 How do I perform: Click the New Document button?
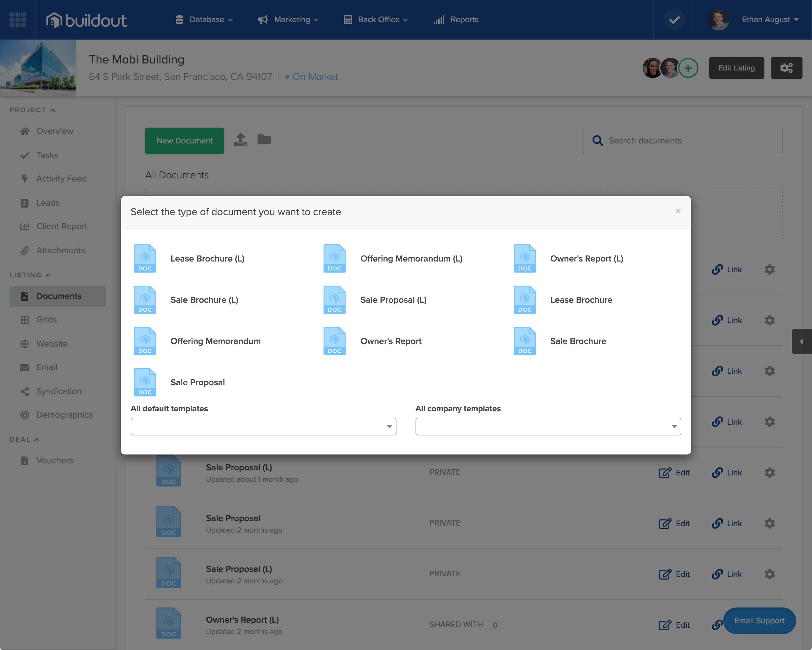(x=185, y=141)
